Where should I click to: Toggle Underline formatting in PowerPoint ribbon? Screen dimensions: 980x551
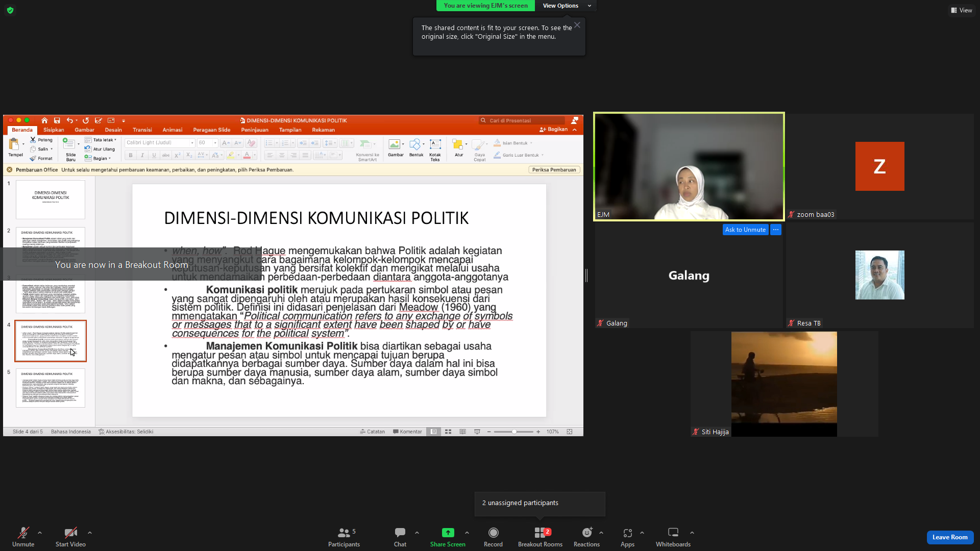coord(154,155)
